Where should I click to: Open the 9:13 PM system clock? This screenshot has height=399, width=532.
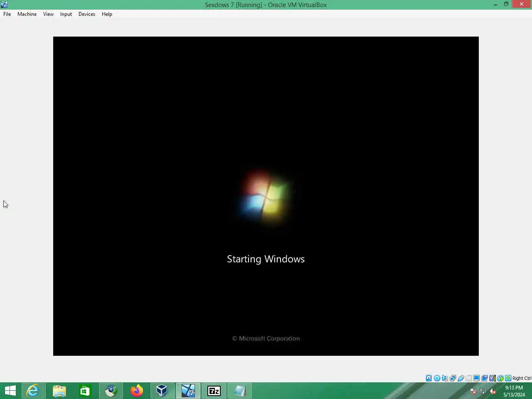tap(514, 391)
